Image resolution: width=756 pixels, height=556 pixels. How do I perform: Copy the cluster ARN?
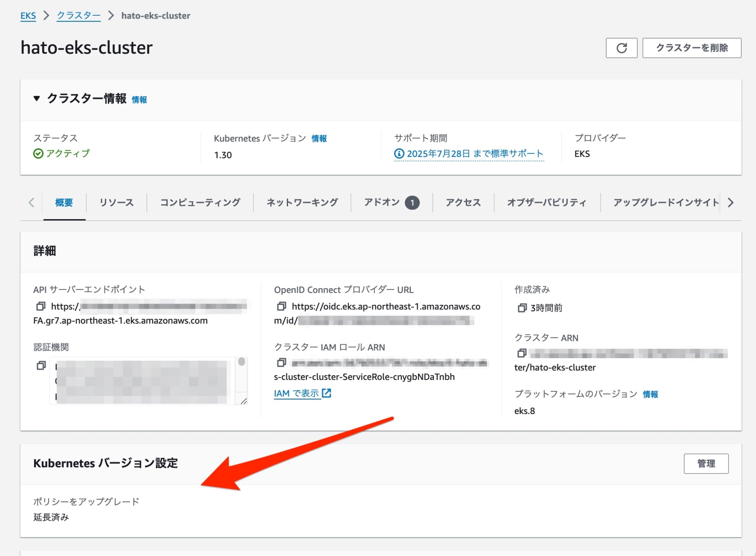coord(522,353)
